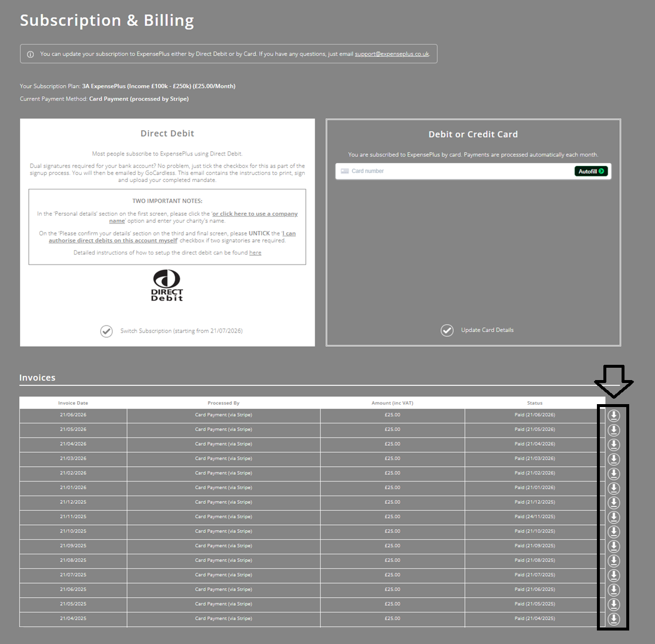Download the 21/01/2026 invoice

[x=613, y=488]
